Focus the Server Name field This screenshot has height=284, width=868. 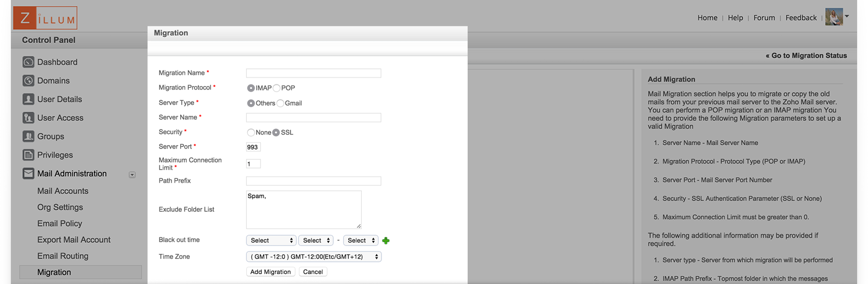314,118
